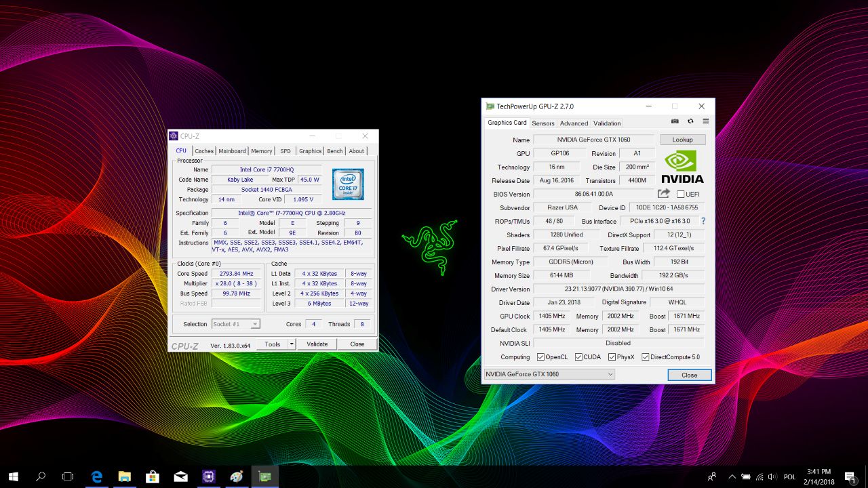
Task: Click the Validate button in CPU-Z
Action: click(x=317, y=344)
